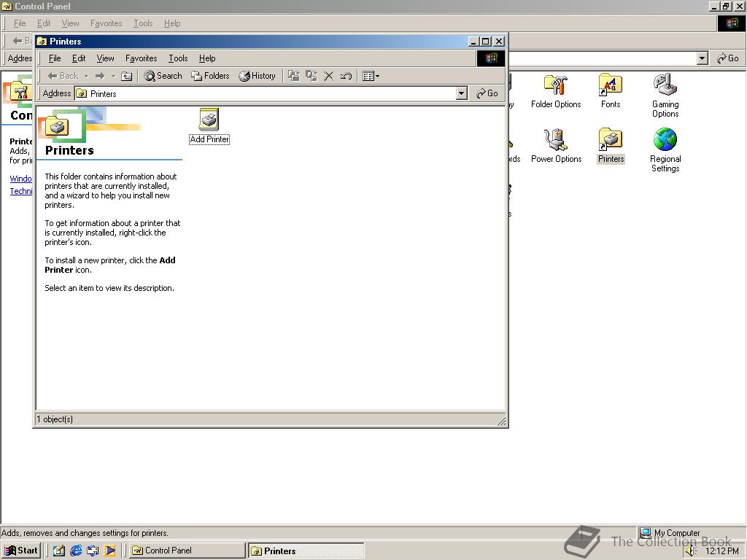747x560 pixels.
Task: Click the Copy To icon in toolbar
Action: click(311, 76)
